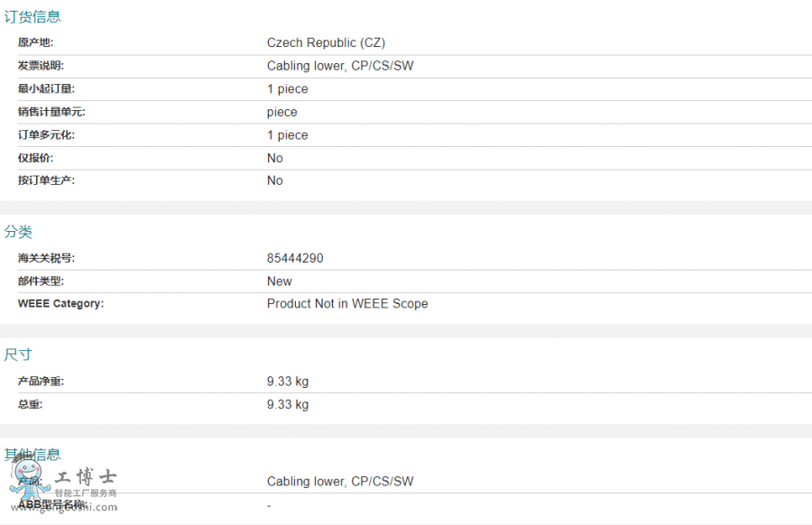Click the 工博士 watermark brand text
Screen dimensions: 812x525
tap(86, 475)
